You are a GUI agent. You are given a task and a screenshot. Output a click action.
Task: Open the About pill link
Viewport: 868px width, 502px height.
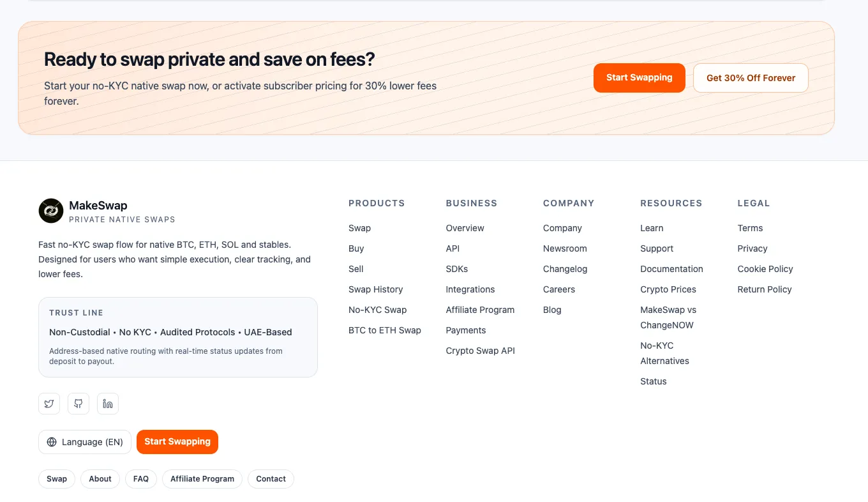tap(100, 479)
